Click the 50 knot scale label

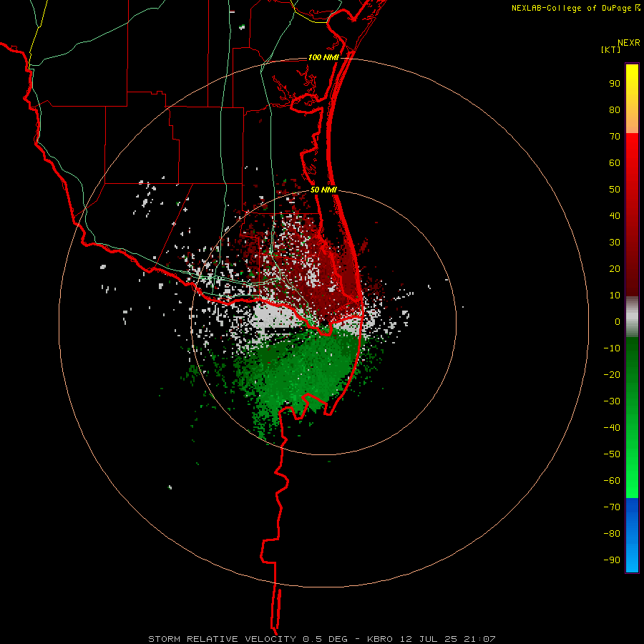click(615, 190)
